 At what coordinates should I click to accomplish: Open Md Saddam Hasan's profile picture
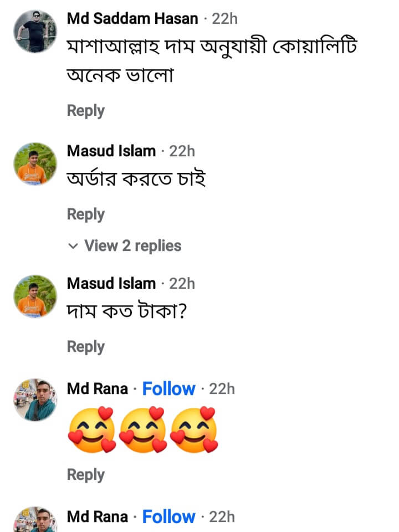tap(35, 32)
